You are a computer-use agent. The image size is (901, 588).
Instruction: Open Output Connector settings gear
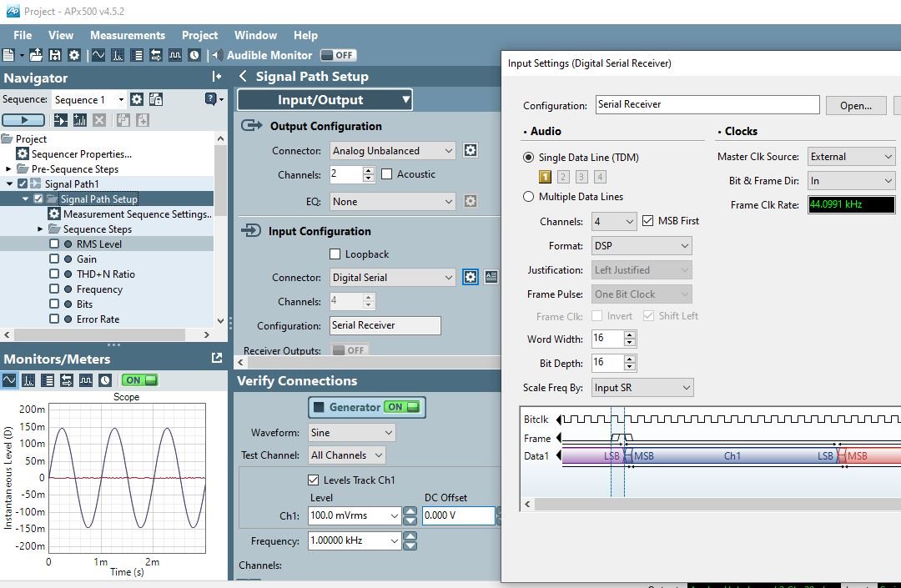tap(470, 150)
